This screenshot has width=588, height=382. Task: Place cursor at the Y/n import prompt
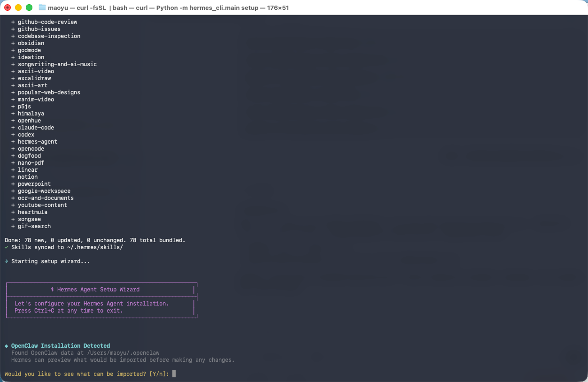tap(174, 374)
